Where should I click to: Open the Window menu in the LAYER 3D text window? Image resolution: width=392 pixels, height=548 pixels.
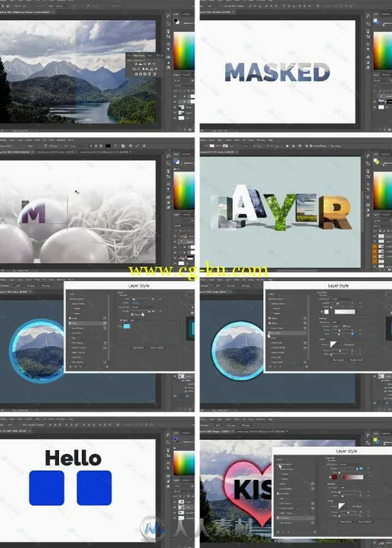(261, 140)
